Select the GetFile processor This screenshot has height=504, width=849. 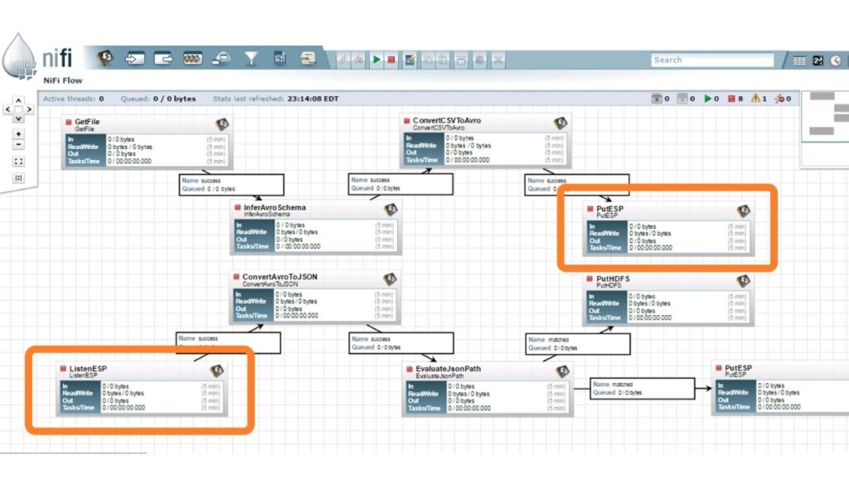pos(148,143)
